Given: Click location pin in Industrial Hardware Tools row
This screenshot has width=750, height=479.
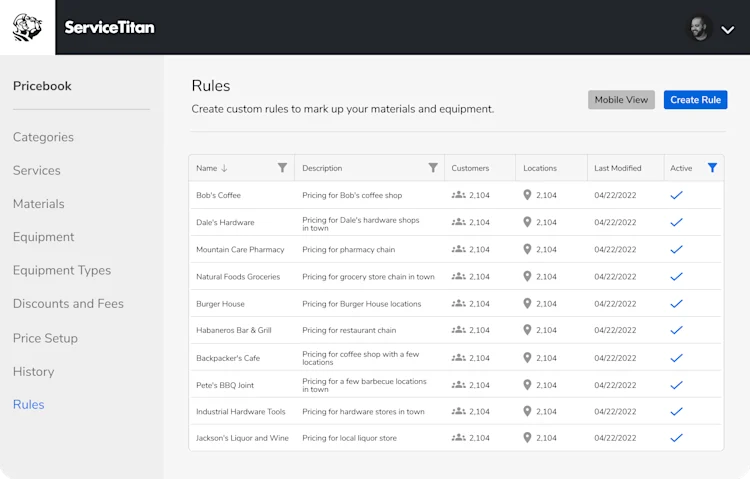Looking at the screenshot, I should click(x=527, y=411).
